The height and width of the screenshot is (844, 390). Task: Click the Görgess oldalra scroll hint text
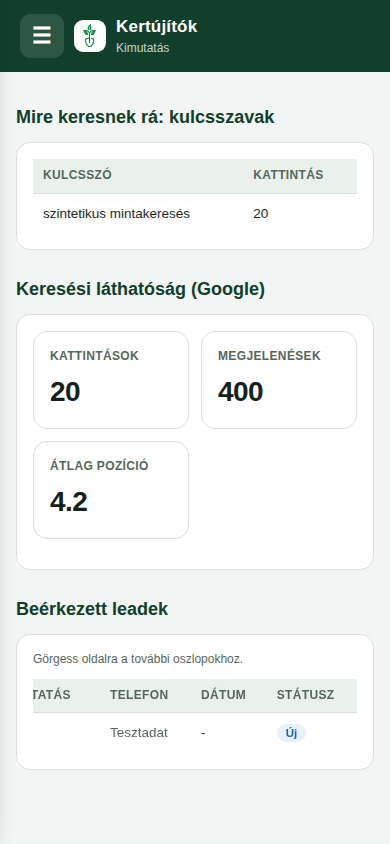click(138, 659)
